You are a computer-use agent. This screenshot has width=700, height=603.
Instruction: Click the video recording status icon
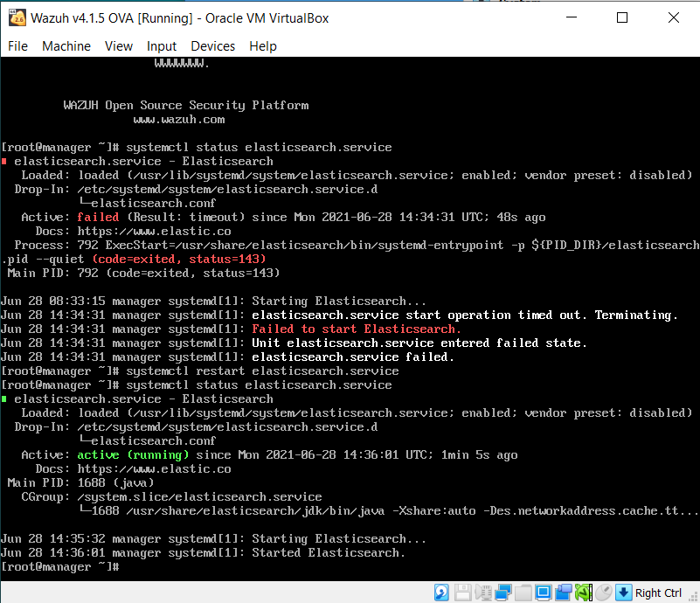(564, 593)
